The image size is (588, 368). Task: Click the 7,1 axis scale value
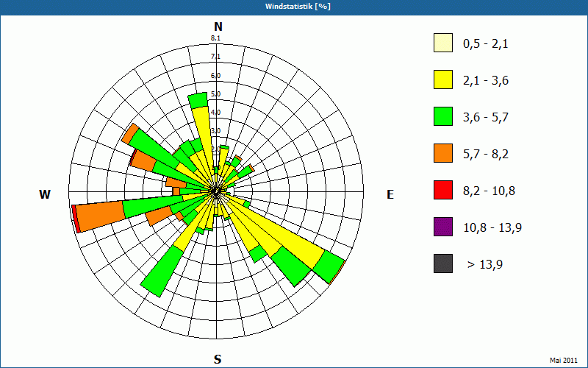tap(215, 57)
